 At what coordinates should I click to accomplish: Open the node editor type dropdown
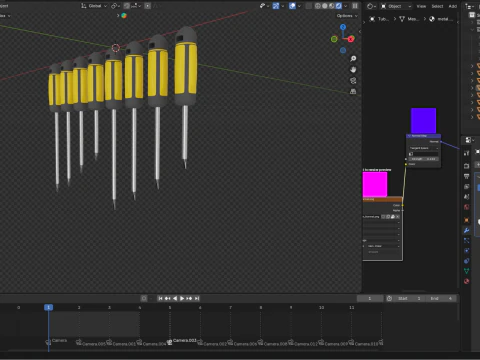[371, 6]
